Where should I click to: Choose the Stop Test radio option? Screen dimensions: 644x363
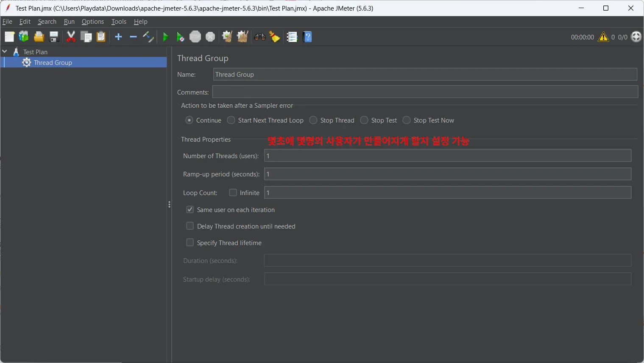tap(364, 120)
